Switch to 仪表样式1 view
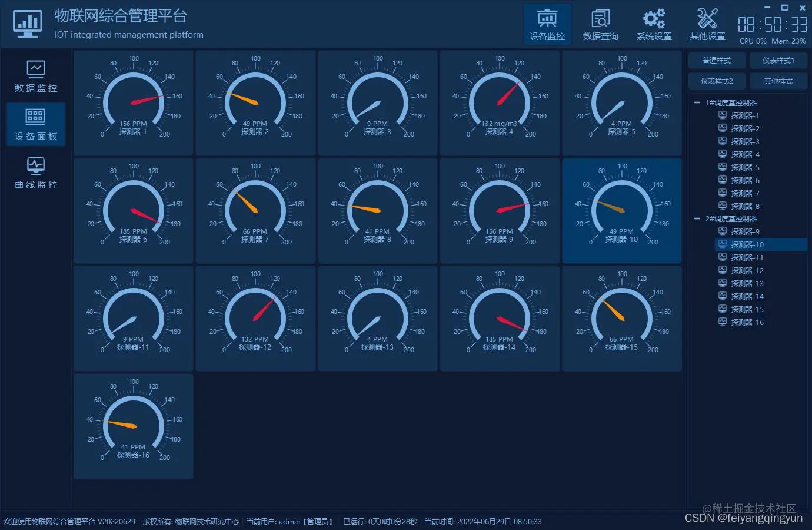 tap(778, 61)
